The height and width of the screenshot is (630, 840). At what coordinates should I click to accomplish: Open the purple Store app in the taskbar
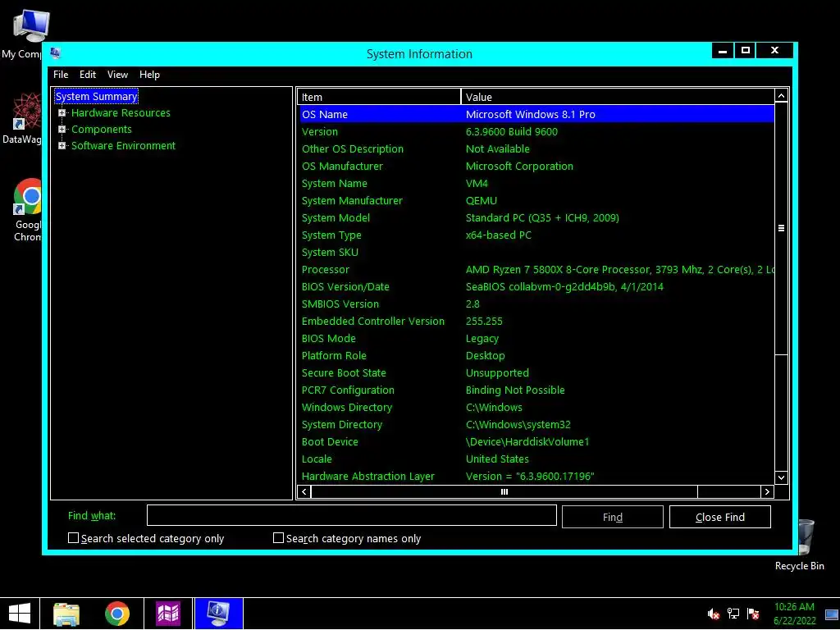168,614
